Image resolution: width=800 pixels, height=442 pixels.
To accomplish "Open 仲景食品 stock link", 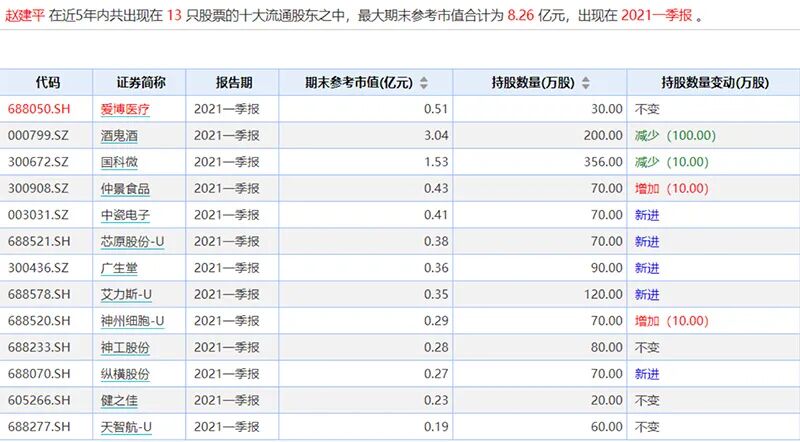I will [x=125, y=189].
